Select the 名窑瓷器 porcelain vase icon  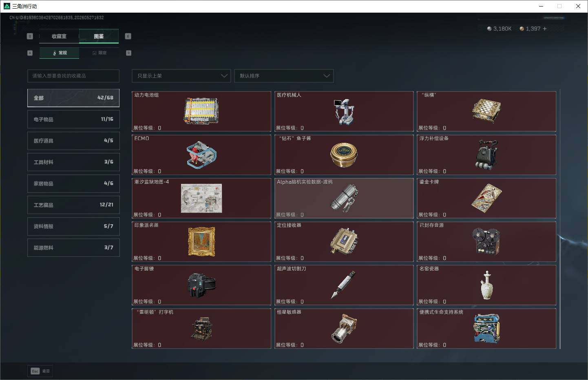pos(486,285)
